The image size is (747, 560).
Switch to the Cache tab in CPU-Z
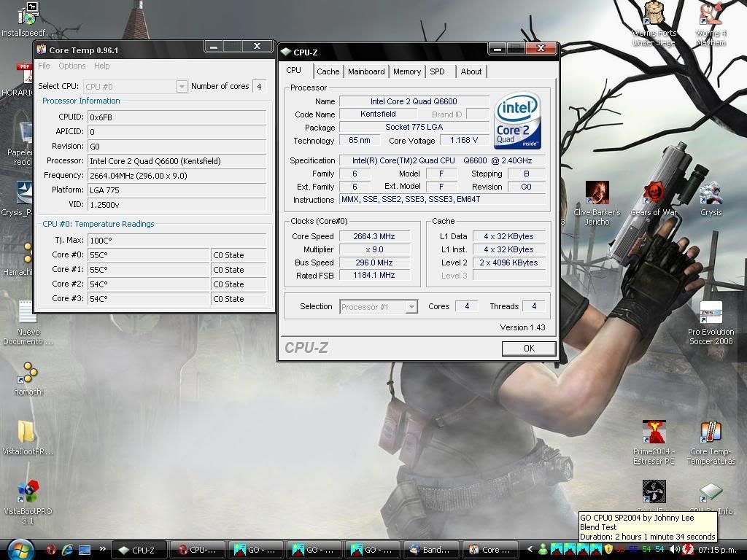coord(328,71)
